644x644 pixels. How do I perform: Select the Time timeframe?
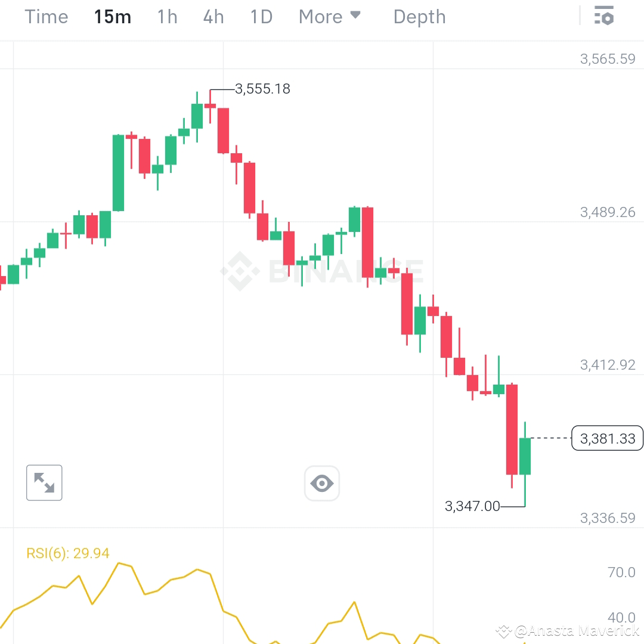click(x=46, y=17)
